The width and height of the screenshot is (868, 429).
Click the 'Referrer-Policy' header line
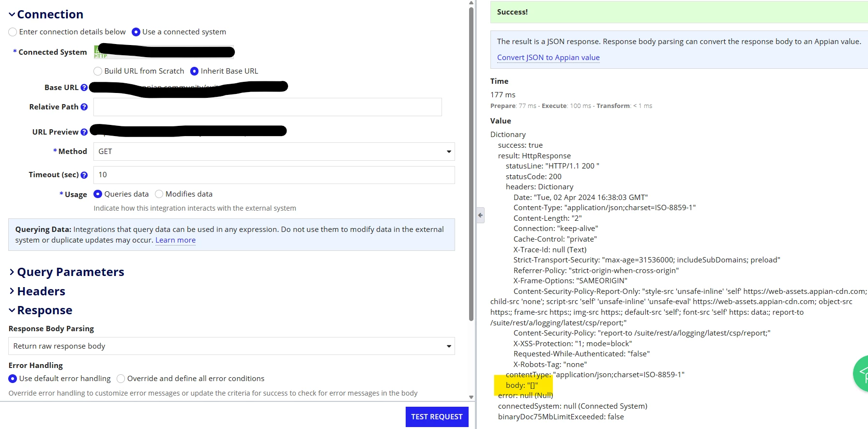tap(596, 271)
